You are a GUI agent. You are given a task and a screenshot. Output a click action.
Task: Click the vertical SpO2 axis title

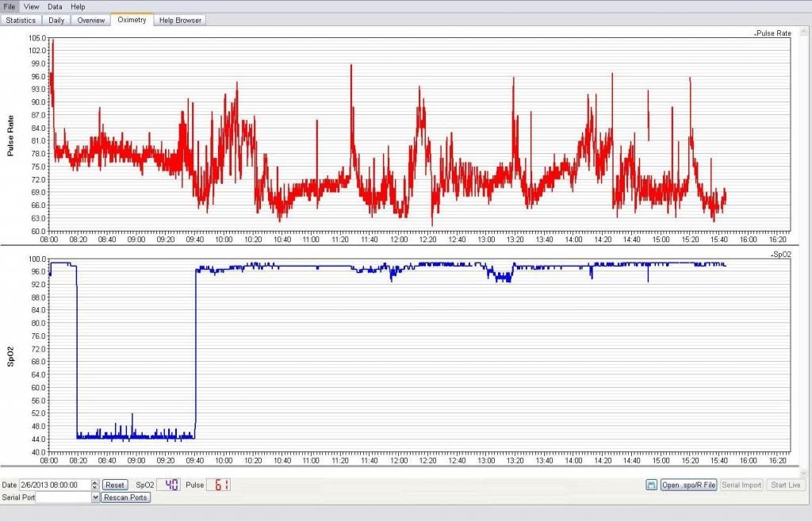(x=10, y=357)
